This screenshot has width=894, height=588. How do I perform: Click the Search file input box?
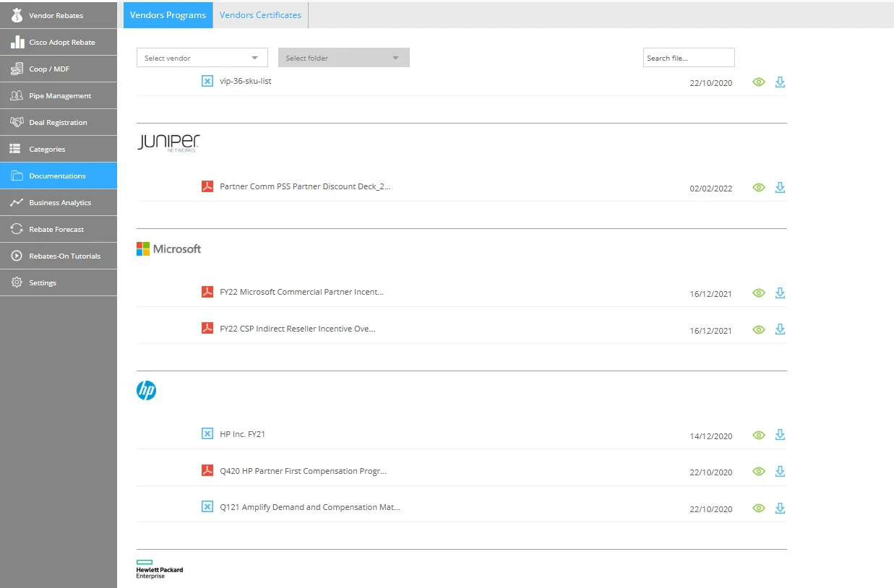689,58
